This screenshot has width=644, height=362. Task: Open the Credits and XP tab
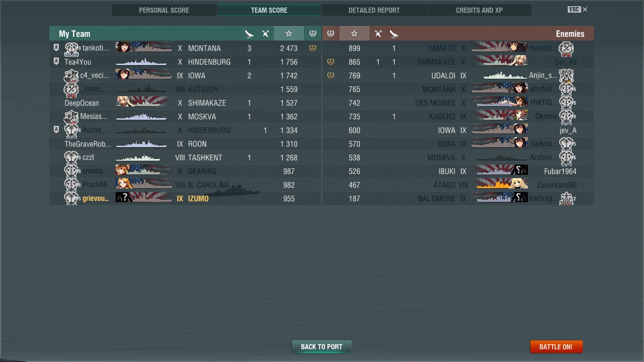tap(479, 10)
